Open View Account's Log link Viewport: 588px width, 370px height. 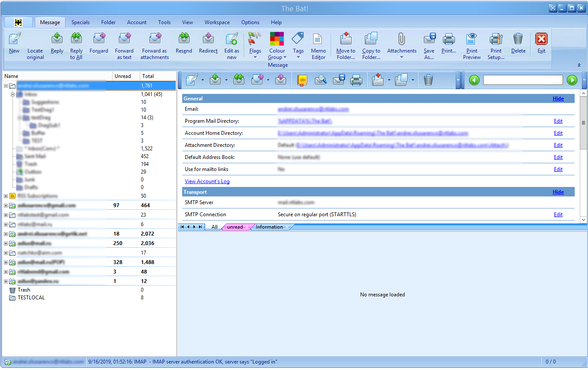(x=207, y=181)
